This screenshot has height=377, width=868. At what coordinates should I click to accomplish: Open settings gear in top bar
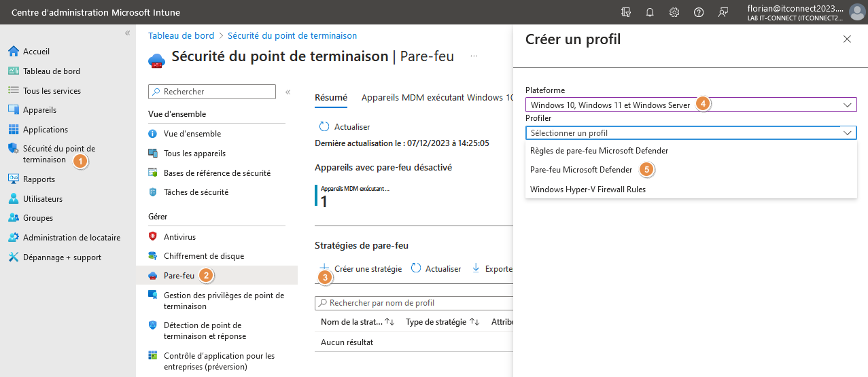(674, 12)
